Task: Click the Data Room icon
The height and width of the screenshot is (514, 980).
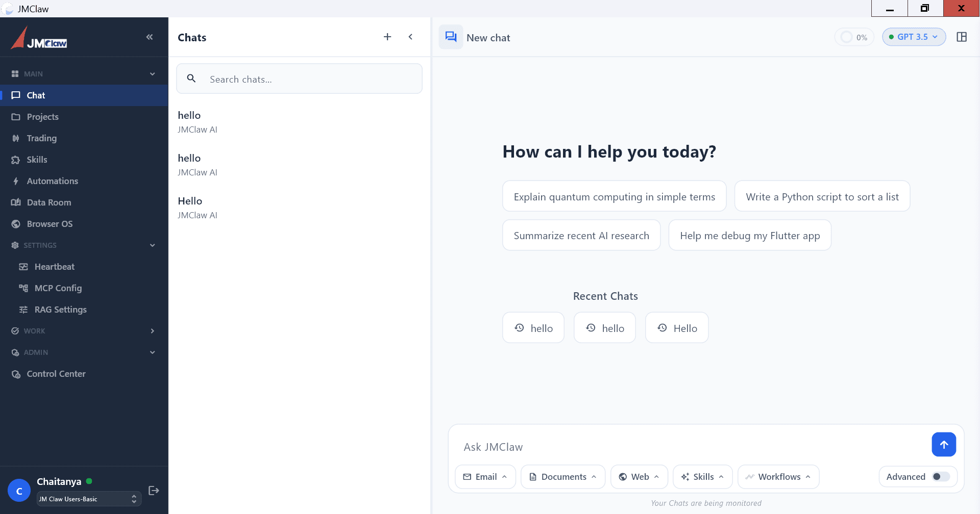Action: coord(16,202)
